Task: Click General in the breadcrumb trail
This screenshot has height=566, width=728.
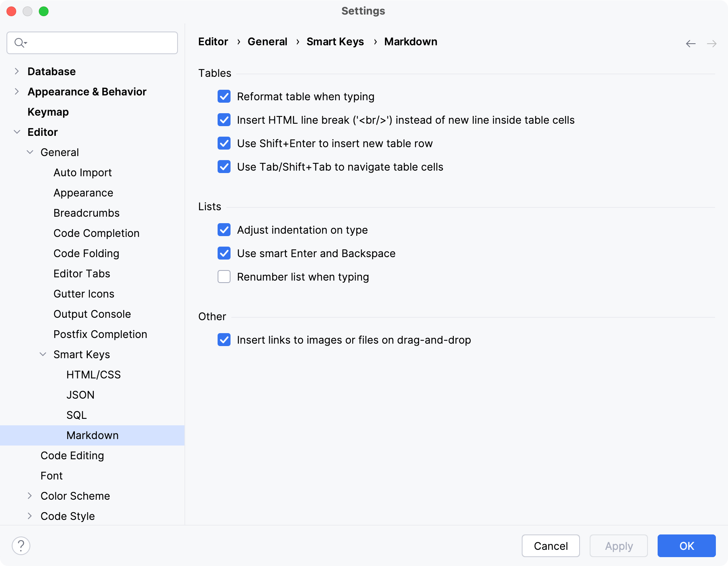Action: pyautogui.click(x=267, y=42)
